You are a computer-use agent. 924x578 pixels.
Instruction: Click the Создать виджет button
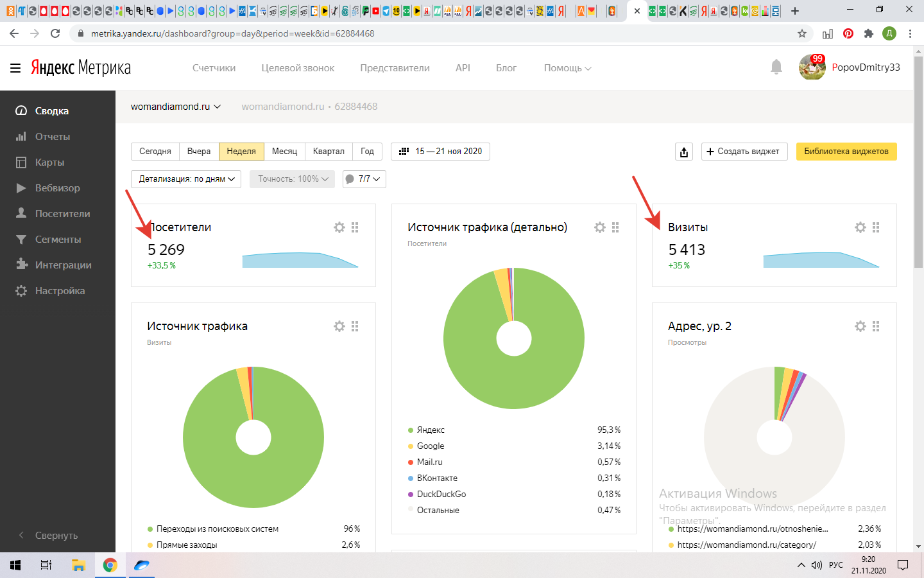(744, 152)
